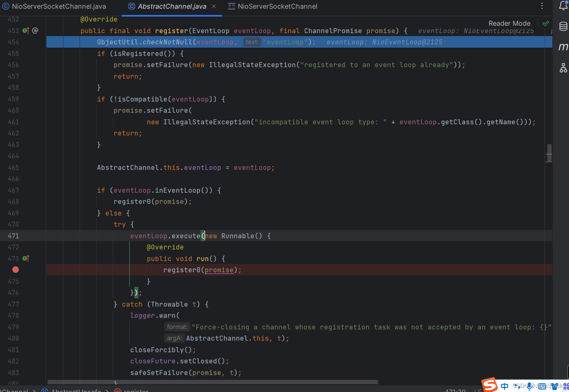Open the Maven tool window
Screen dimensions: 569x392
(563, 47)
